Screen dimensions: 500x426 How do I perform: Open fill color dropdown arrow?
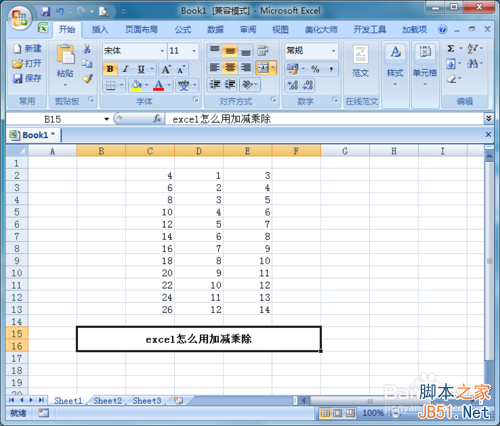pyautogui.click(x=146, y=85)
